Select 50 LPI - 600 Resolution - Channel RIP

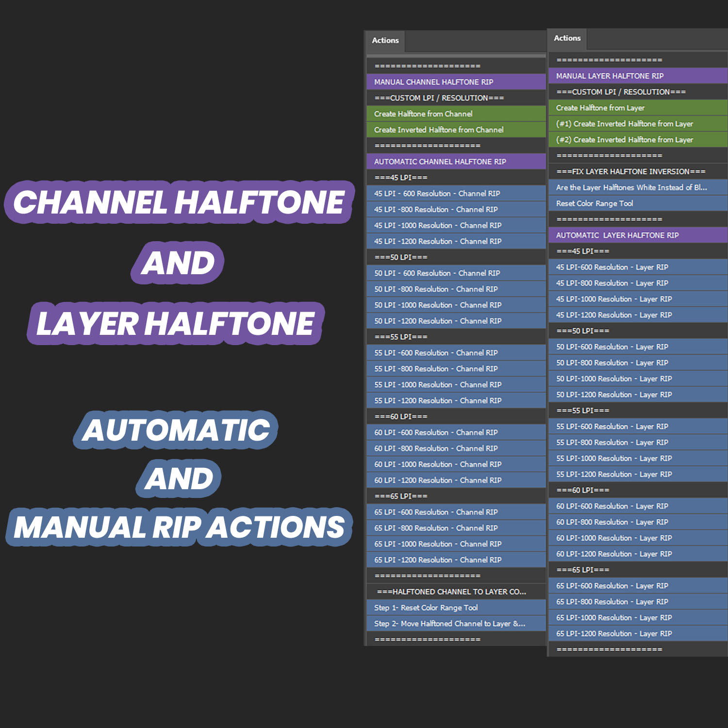click(457, 273)
